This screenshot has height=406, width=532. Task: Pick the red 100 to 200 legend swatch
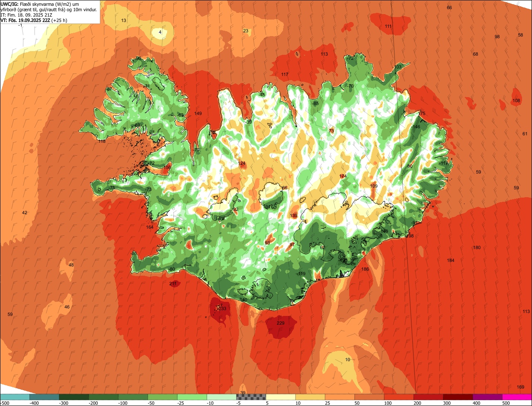(x=399, y=397)
